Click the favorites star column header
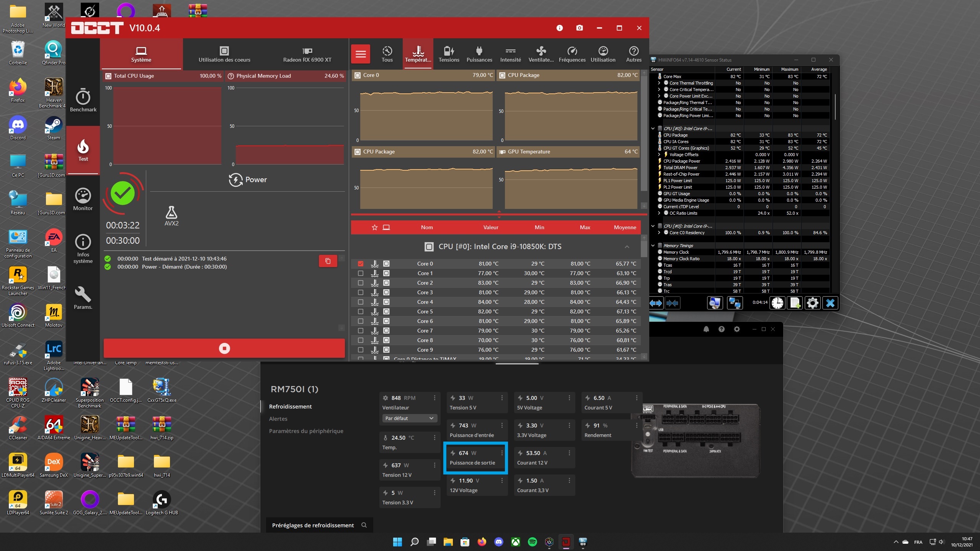980x551 pixels. [x=375, y=227]
